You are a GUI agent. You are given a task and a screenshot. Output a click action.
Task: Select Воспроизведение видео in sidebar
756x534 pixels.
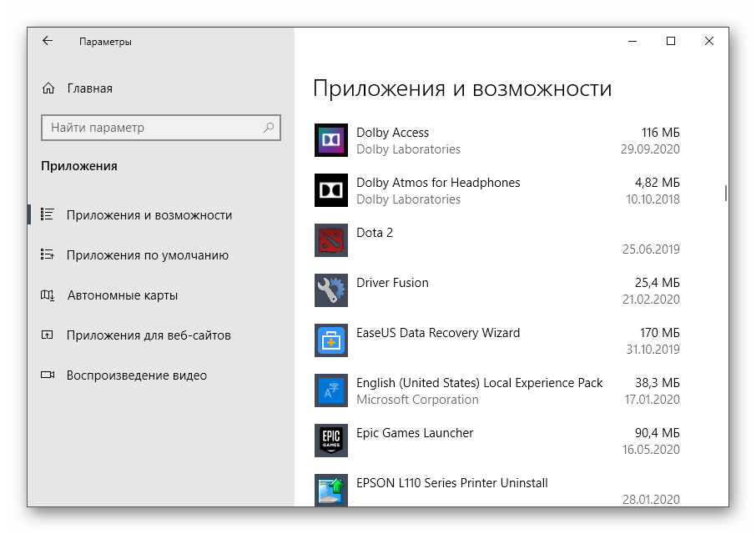click(137, 375)
